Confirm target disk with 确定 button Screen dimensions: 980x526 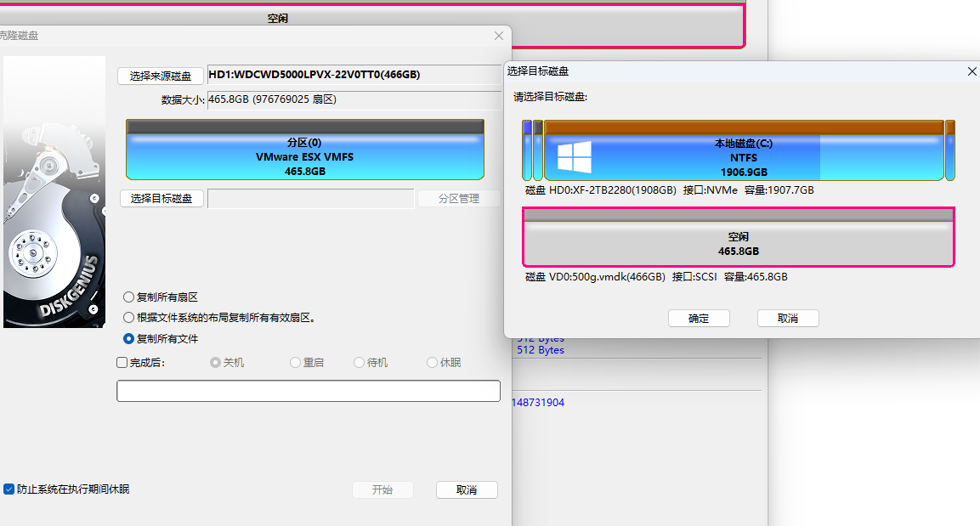(699, 319)
